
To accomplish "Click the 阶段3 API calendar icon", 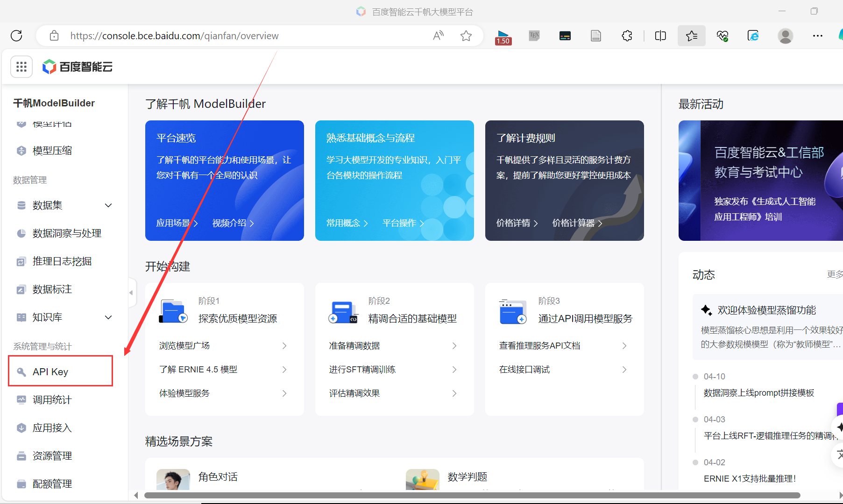I will [x=513, y=311].
